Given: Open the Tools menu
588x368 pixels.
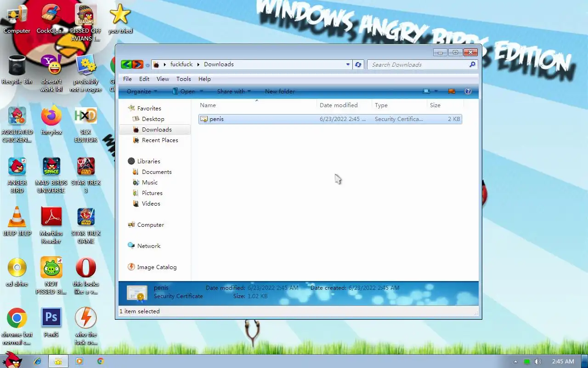Looking at the screenshot, I should coord(184,79).
